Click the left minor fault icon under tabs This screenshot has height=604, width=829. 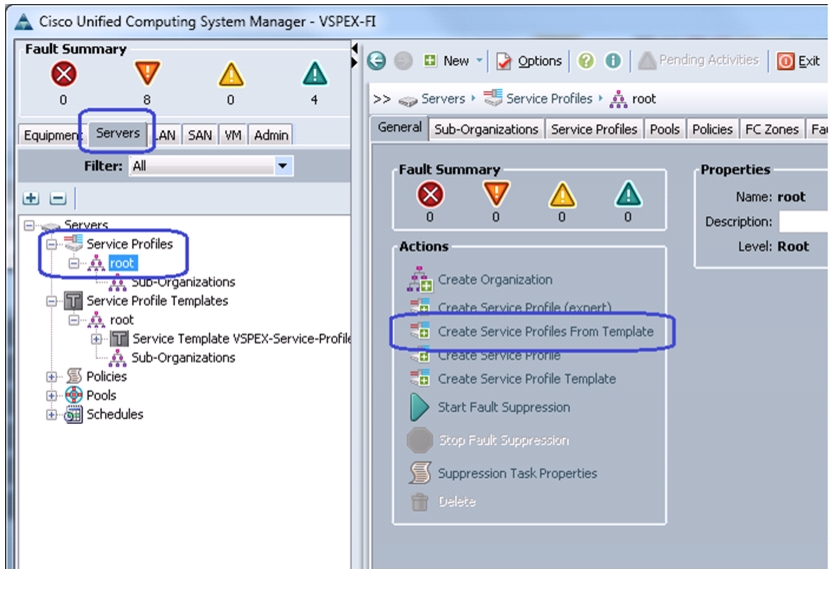pos(231,75)
